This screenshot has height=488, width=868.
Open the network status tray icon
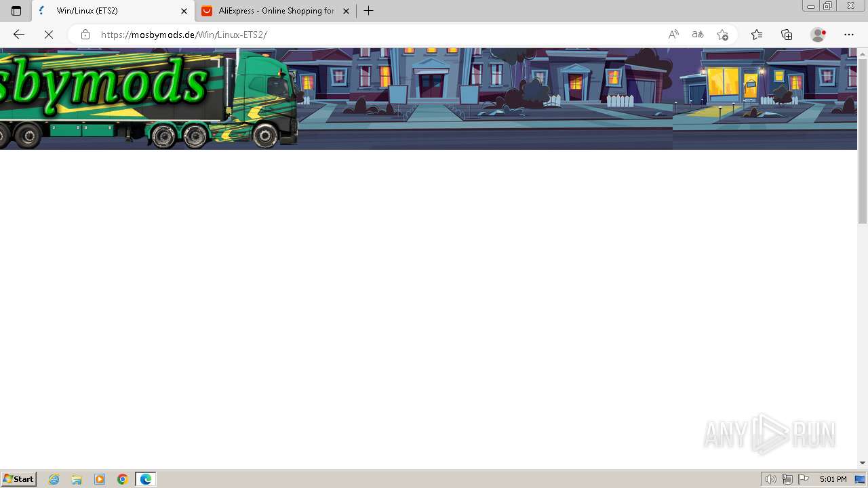(x=787, y=479)
